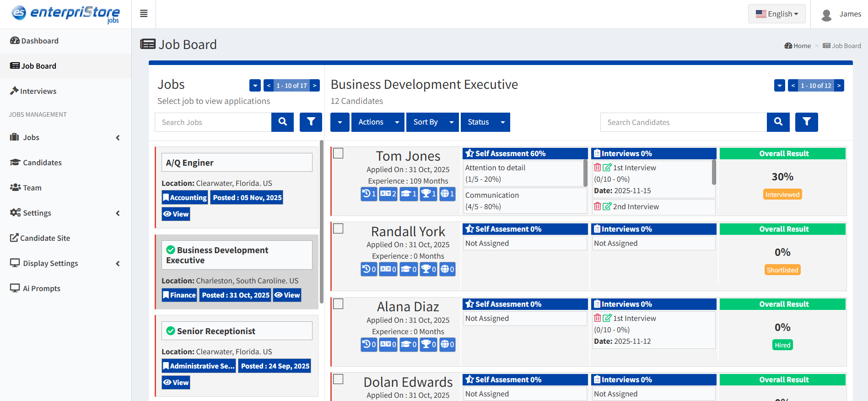Go to previous page of jobs

pyautogui.click(x=269, y=86)
